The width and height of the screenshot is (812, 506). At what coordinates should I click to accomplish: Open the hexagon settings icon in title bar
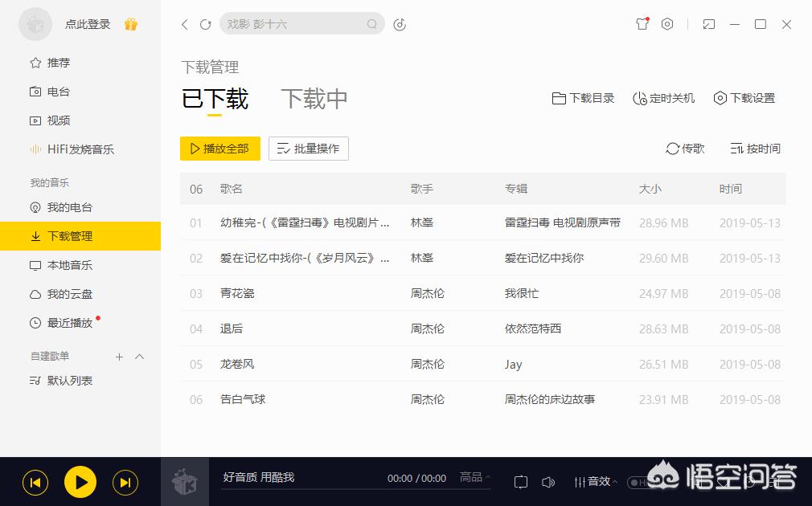pyautogui.click(x=667, y=24)
